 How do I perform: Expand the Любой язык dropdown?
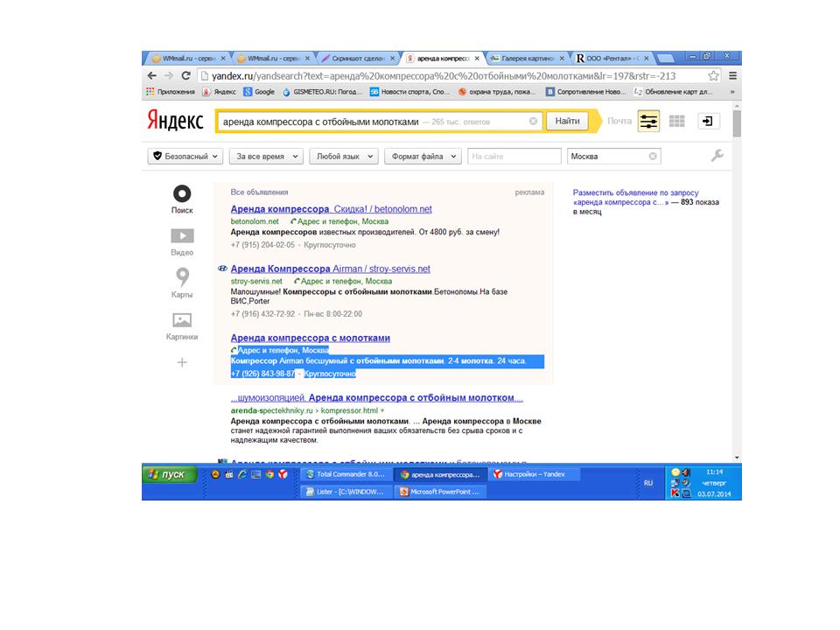tap(344, 157)
